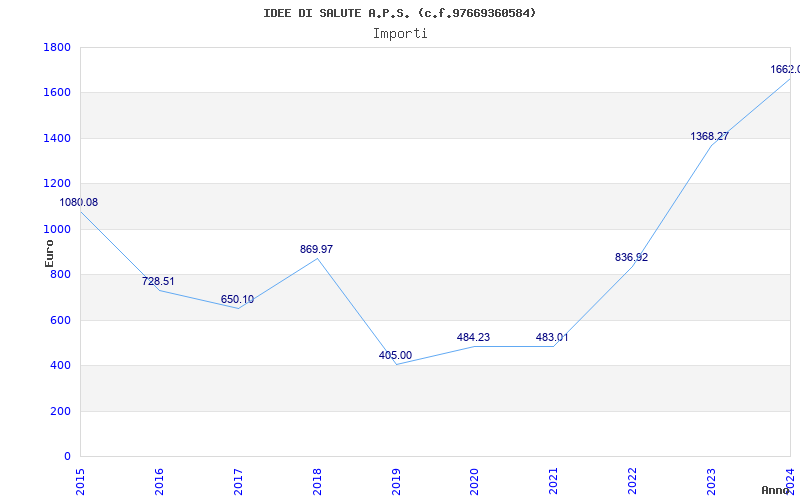800x500 pixels.
Task: Select the 2022 x-axis year label
Action: tap(633, 482)
